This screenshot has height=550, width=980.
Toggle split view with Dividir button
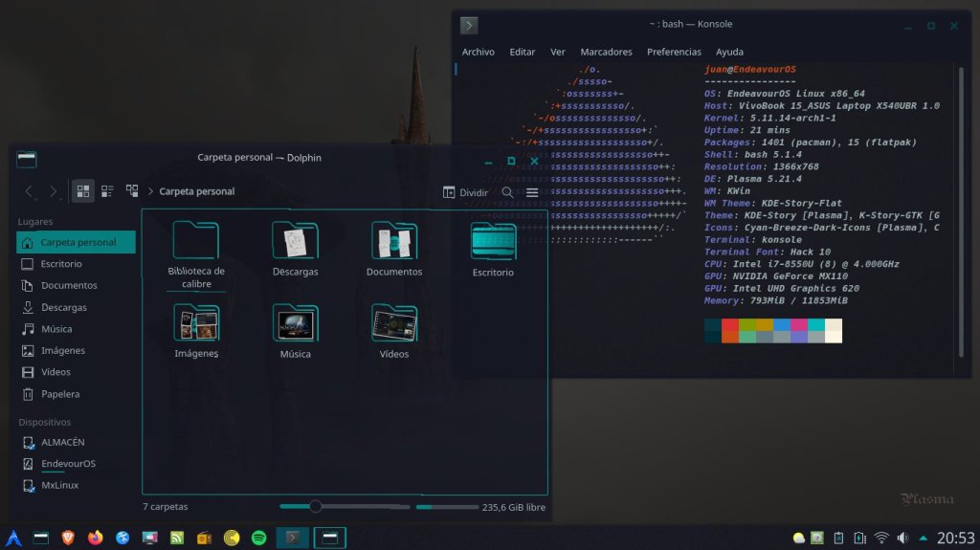click(x=465, y=192)
